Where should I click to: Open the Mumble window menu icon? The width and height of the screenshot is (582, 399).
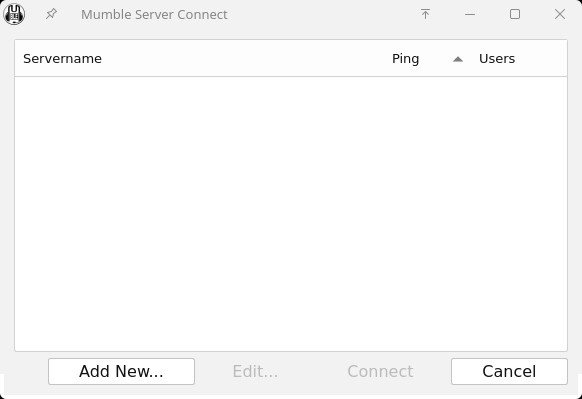(x=14, y=14)
